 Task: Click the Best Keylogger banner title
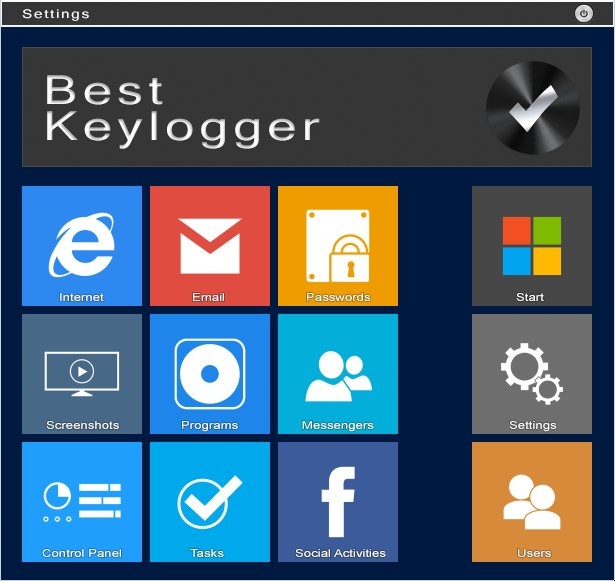182,111
